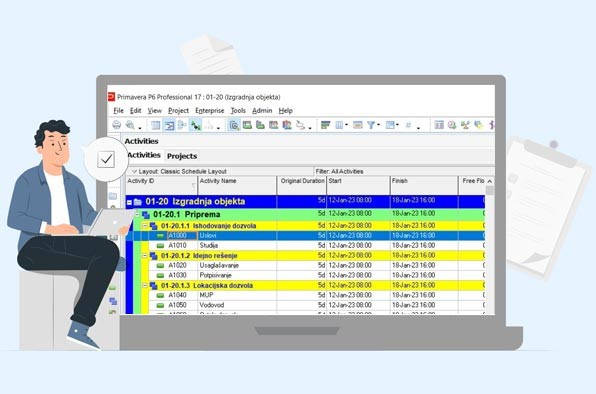596x394 pixels.
Task: Expand the Columns icon dropdown arrow
Action: coord(346,125)
